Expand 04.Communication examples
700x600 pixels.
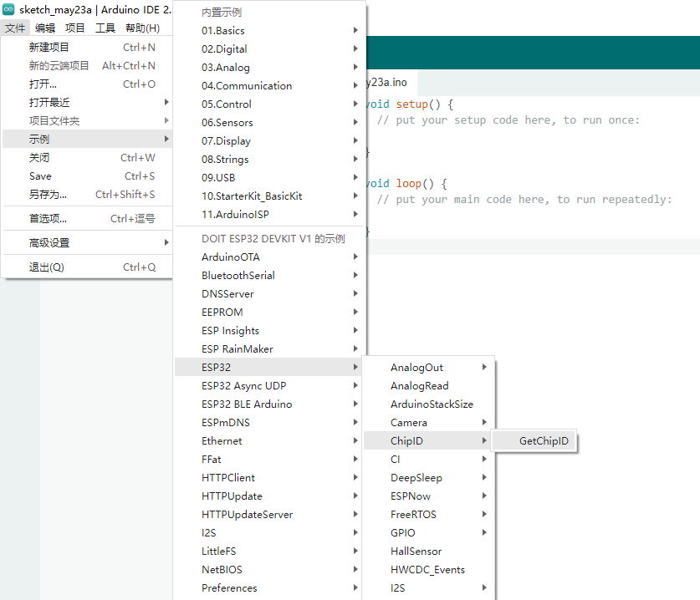point(269,85)
